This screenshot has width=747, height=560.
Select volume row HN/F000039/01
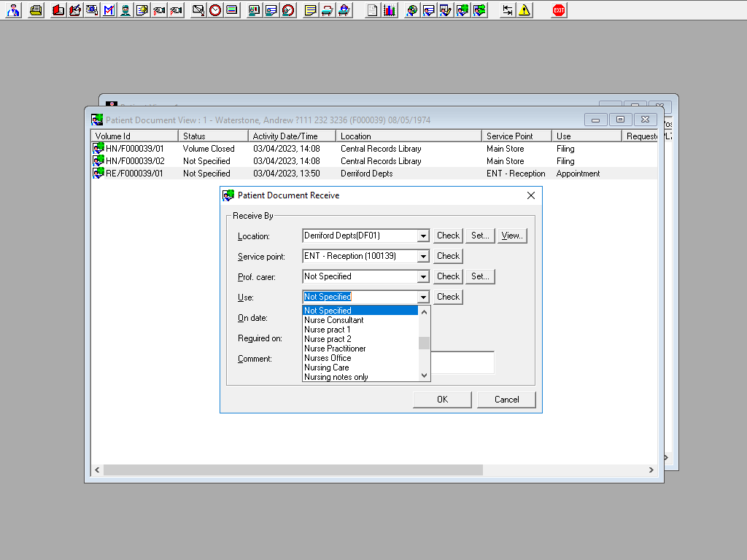(374, 149)
